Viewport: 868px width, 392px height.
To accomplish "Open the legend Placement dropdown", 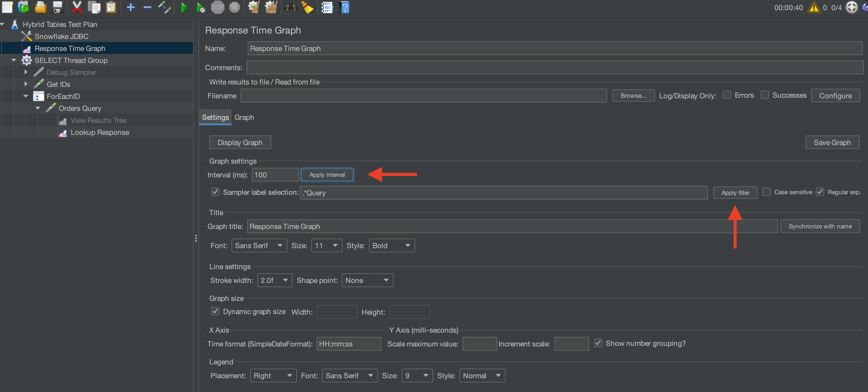I will pyautogui.click(x=273, y=376).
